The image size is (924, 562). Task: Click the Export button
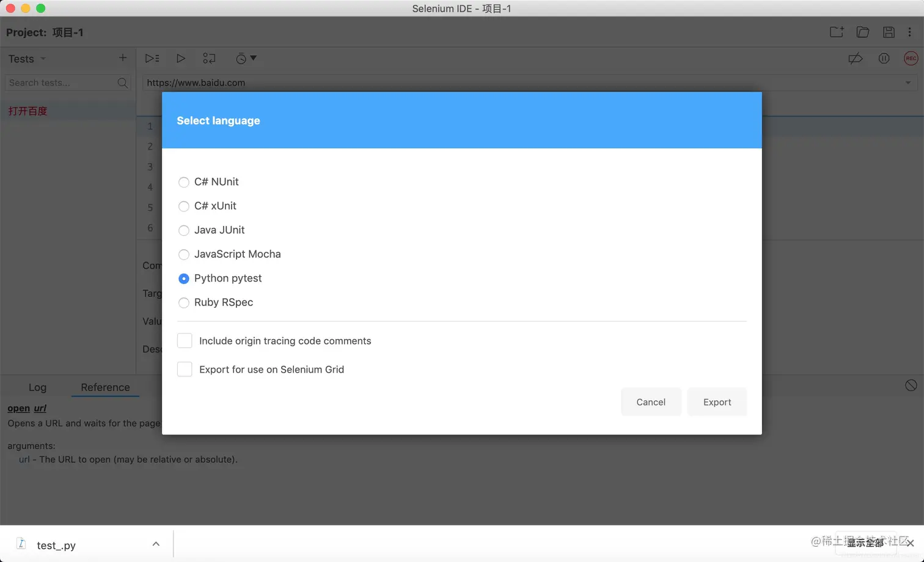click(x=717, y=402)
